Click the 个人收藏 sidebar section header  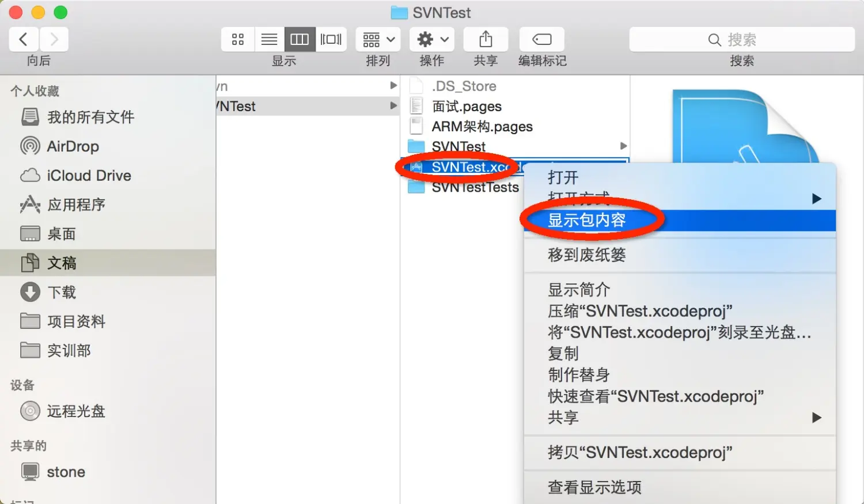pos(35,91)
